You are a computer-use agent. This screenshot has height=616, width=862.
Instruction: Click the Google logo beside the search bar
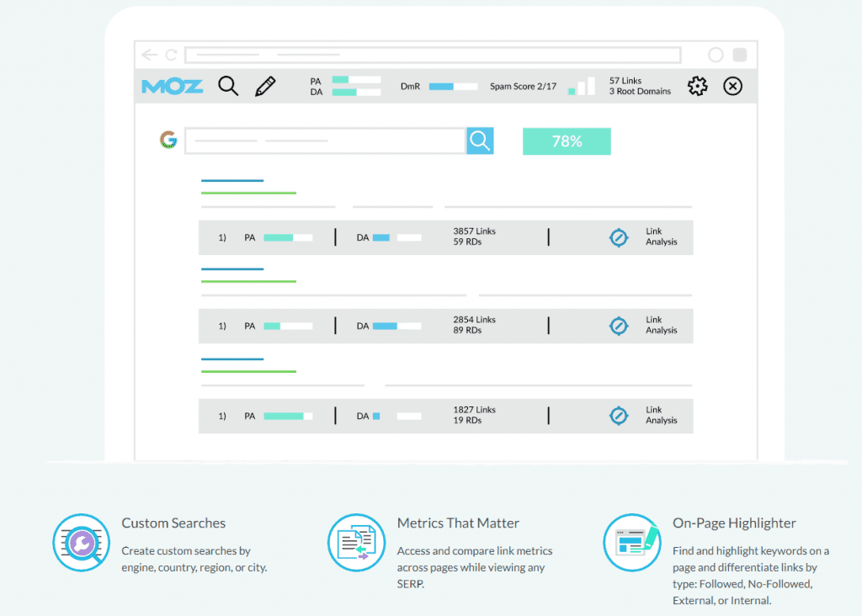[x=168, y=141]
